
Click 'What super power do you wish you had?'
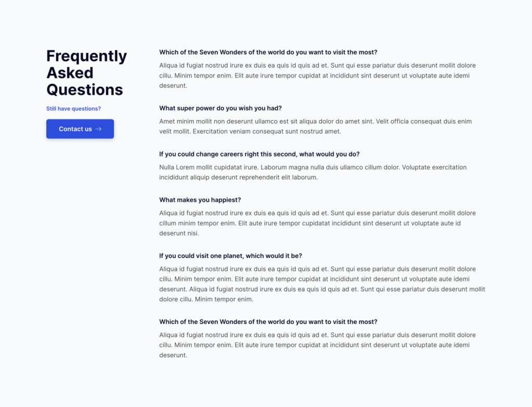point(220,108)
